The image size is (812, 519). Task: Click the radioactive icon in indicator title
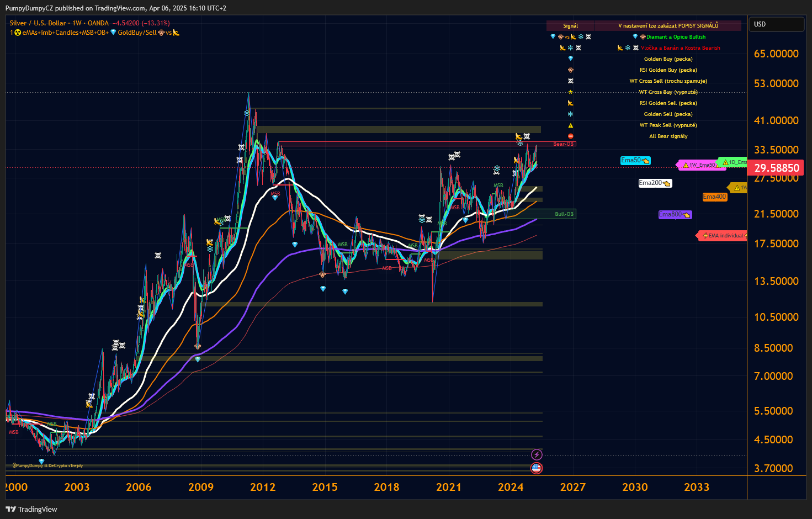tap(18, 33)
